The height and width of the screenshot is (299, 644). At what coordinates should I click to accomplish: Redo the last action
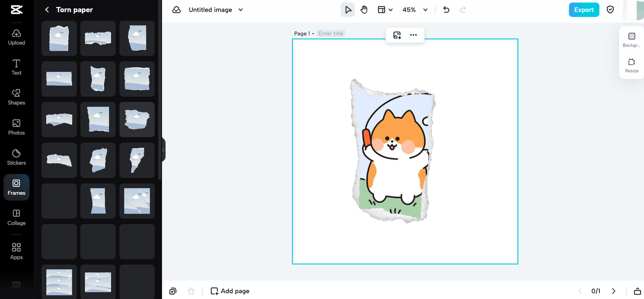pyautogui.click(x=463, y=10)
